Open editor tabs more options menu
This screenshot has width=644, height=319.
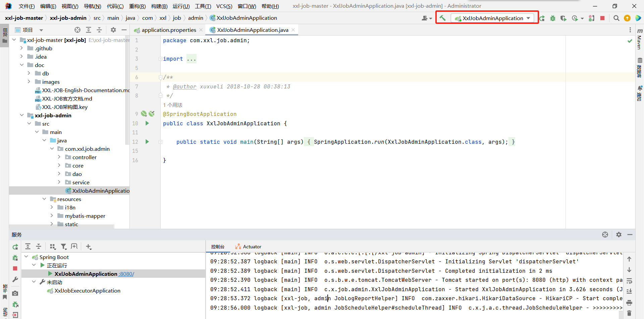pos(630,30)
